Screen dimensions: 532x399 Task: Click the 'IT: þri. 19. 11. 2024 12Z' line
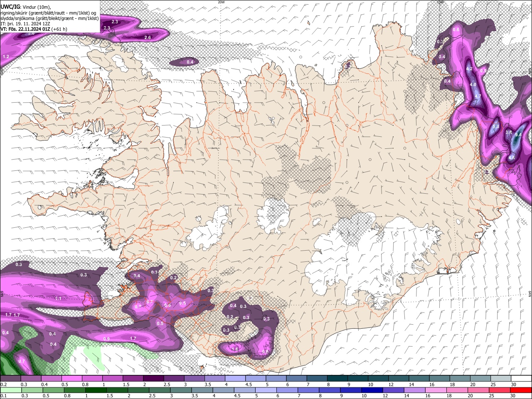(x=25, y=24)
